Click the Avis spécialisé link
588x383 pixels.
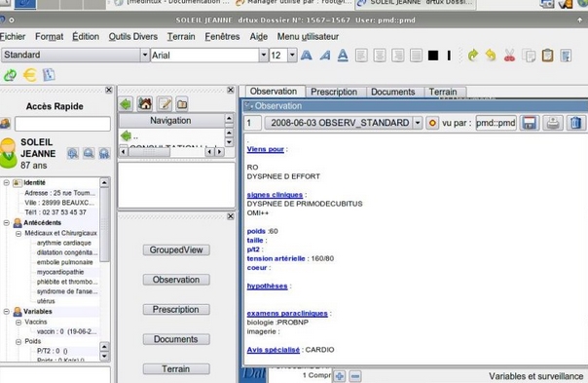[274, 350]
